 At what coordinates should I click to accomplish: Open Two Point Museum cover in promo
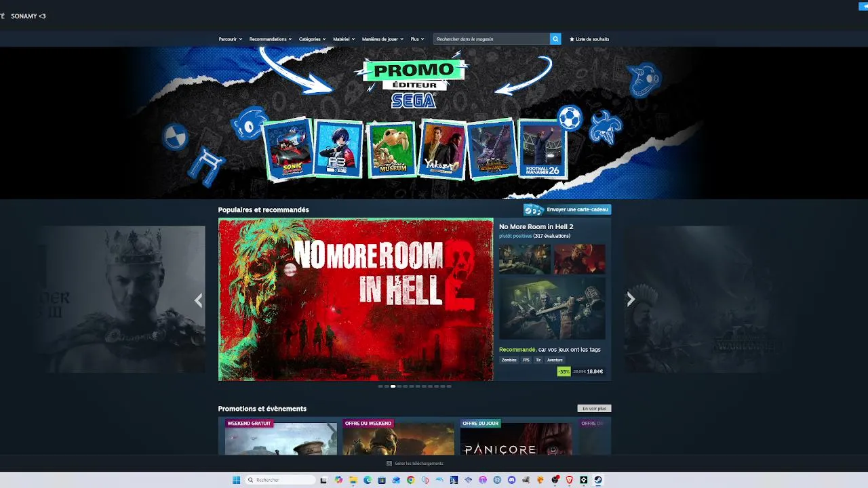pos(391,149)
